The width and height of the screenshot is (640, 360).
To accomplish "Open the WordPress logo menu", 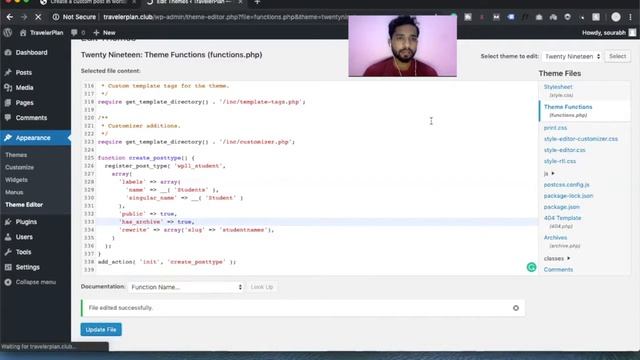I will tap(8, 33).
